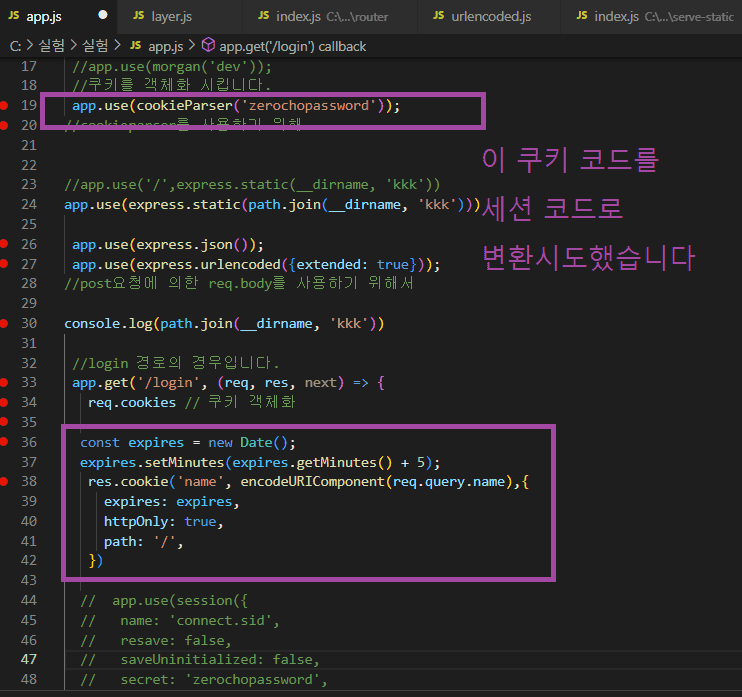Switch to the layer.js tab
Screen dimensions: 742x697
click(x=173, y=17)
